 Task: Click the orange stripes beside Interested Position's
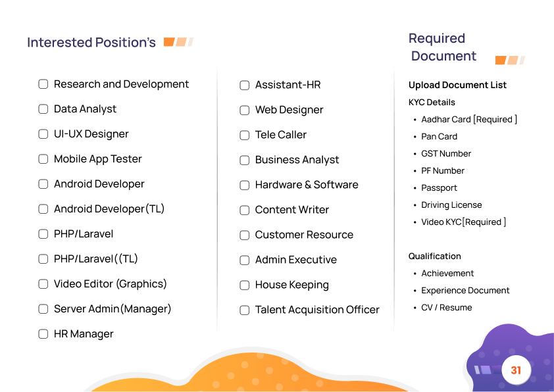(178, 42)
